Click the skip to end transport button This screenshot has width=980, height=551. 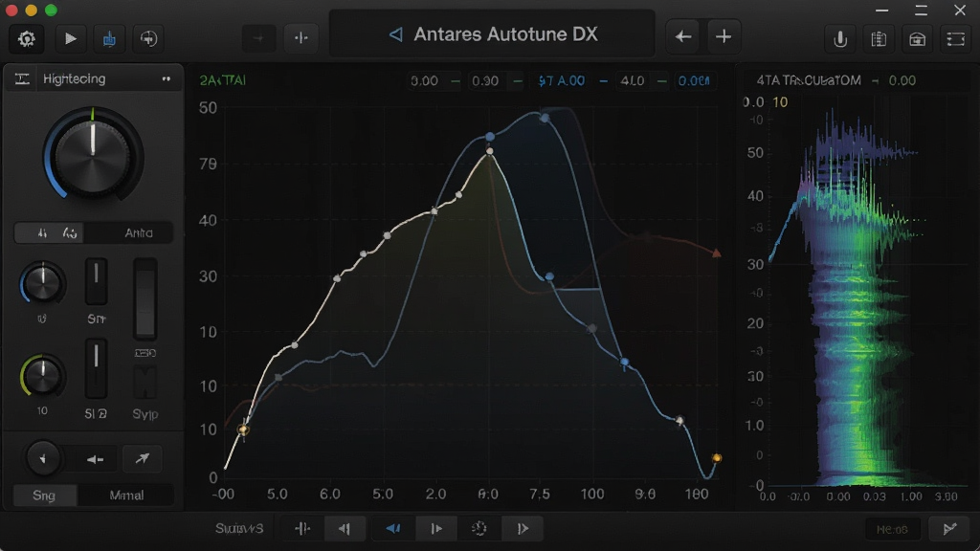523,528
